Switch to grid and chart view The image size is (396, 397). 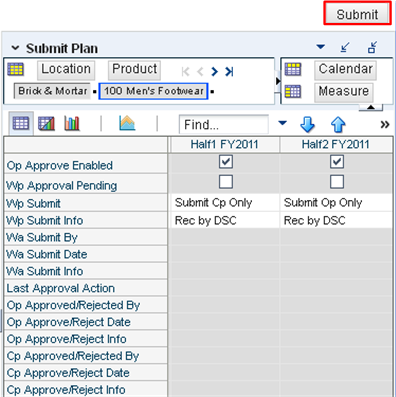tap(46, 124)
